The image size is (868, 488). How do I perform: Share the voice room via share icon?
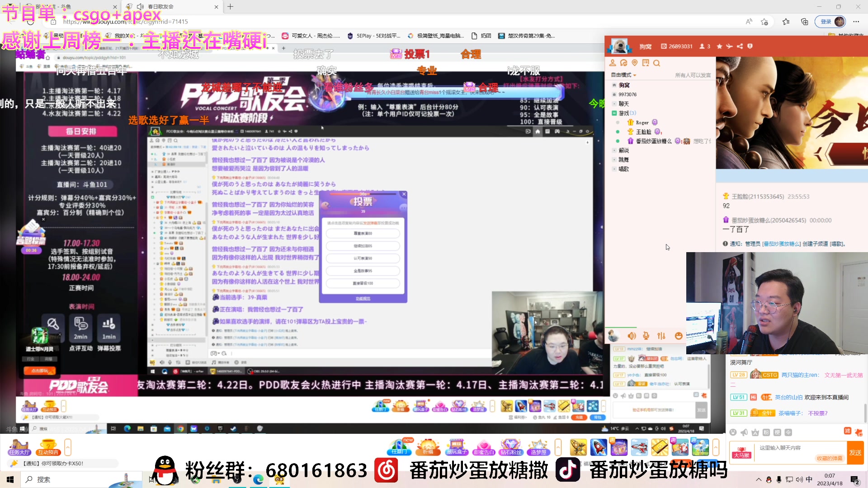coord(740,46)
